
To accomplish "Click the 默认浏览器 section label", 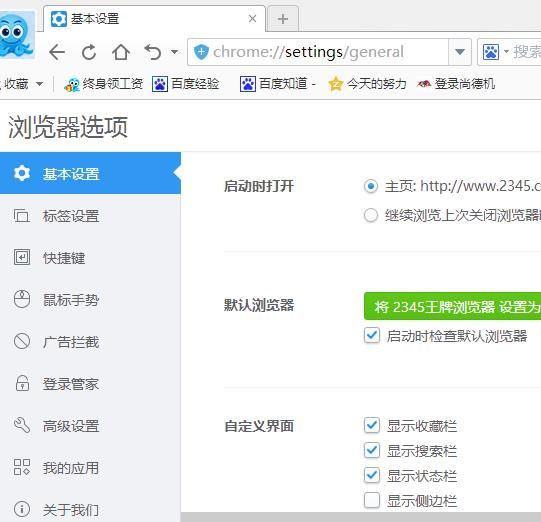I will pyautogui.click(x=259, y=305).
